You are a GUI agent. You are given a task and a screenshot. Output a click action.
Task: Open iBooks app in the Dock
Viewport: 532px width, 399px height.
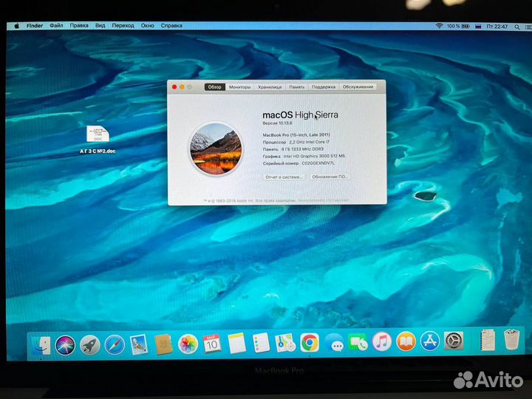406,341
